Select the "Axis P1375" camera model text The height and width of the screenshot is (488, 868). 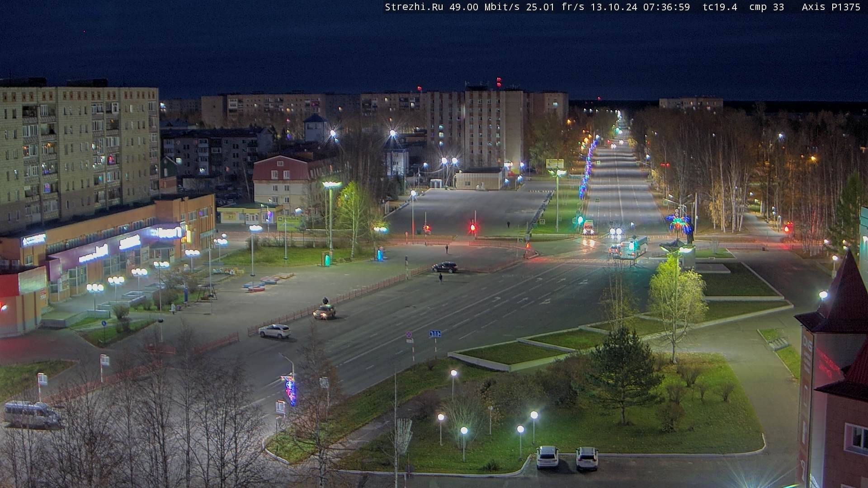(x=831, y=7)
